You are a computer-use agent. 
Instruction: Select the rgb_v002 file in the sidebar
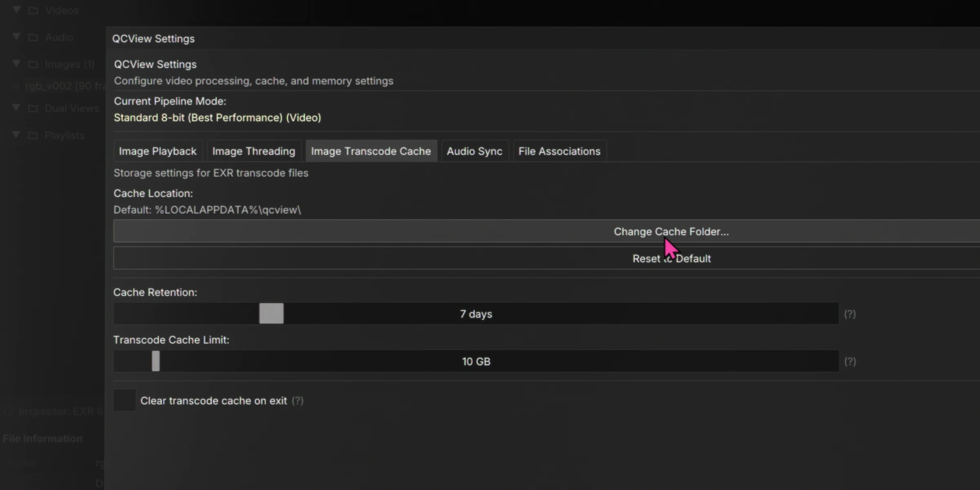[61, 86]
